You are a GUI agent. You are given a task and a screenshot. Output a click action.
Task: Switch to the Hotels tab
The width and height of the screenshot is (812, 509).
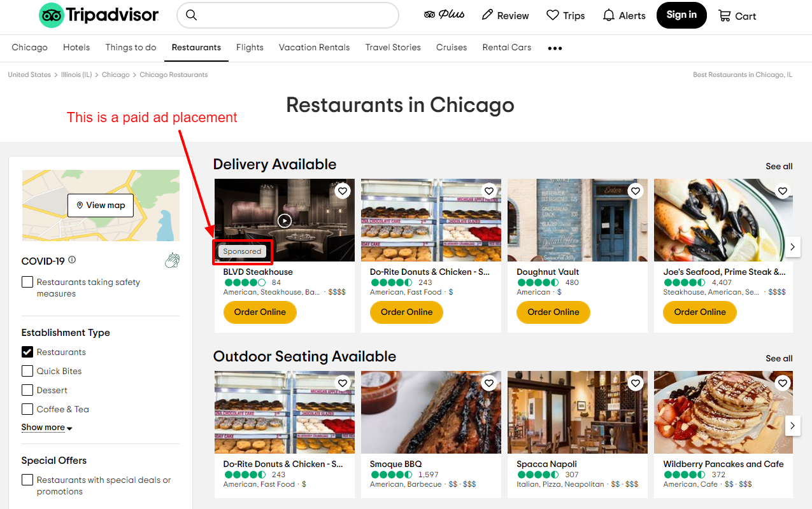[76, 48]
